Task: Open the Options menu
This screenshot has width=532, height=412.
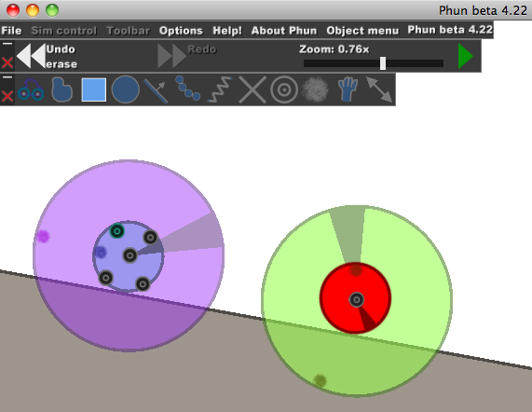Action: click(181, 31)
